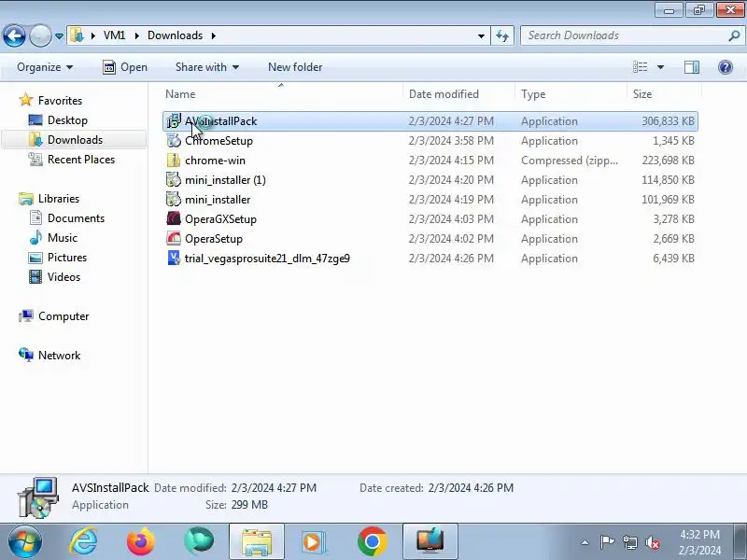
Task: Open Windows Media Player from taskbar
Action: [x=314, y=541]
